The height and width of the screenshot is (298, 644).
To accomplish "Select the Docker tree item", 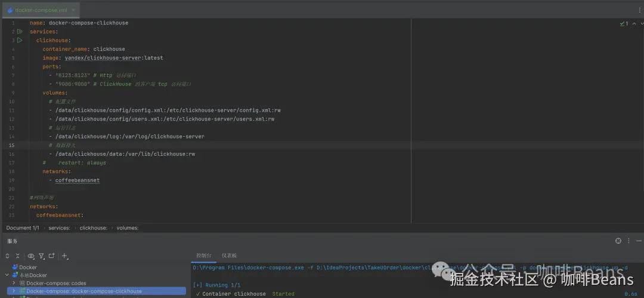I will (x=27, y=267).
